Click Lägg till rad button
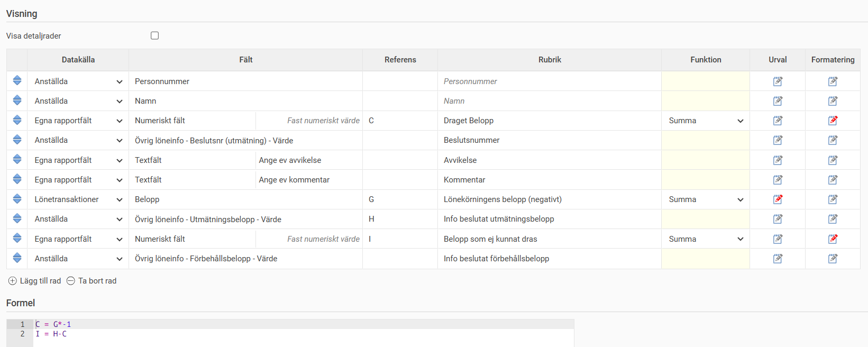 pyautogui.click(x=35, y=281)
